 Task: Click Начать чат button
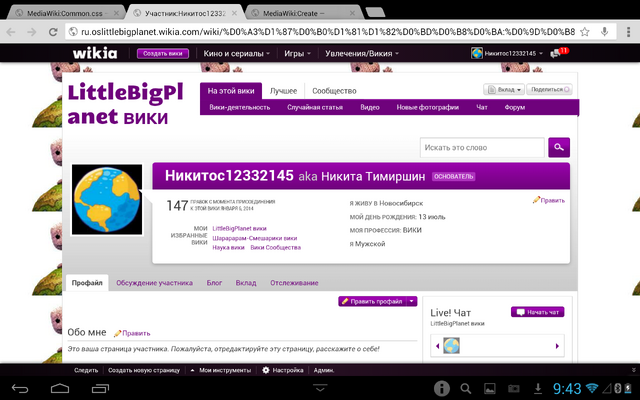coord(538,312)
